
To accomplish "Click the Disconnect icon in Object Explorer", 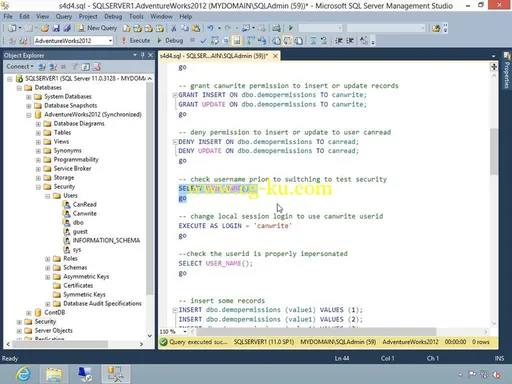I will click(53, 67).
